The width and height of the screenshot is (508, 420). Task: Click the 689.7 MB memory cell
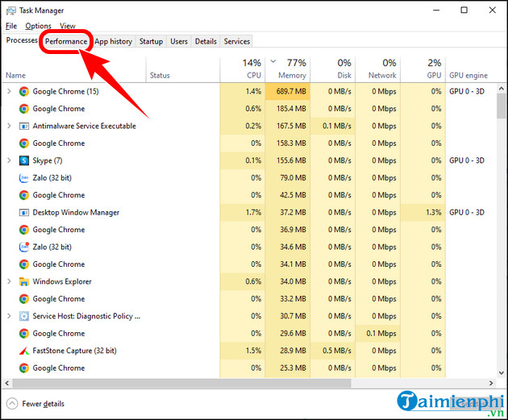click(x=288, y=92)
